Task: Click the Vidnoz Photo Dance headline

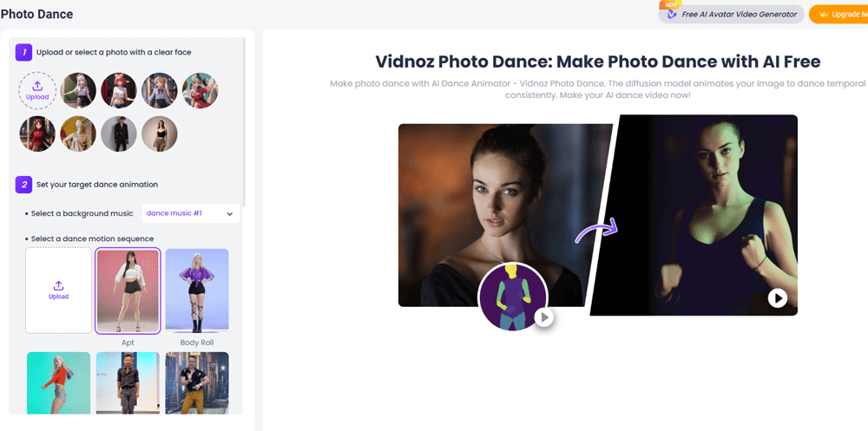Action: (x=598, y=62)
